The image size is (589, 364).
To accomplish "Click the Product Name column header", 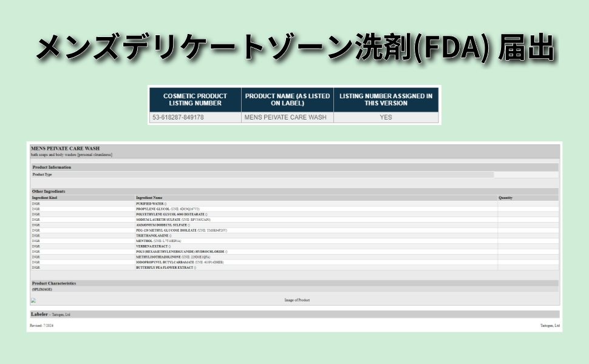I will (287, 99).
